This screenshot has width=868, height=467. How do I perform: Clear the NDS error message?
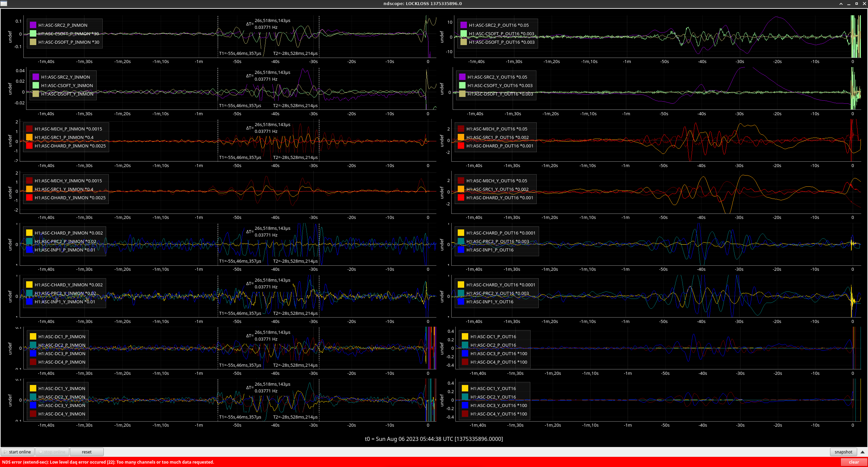coord(853,462)
